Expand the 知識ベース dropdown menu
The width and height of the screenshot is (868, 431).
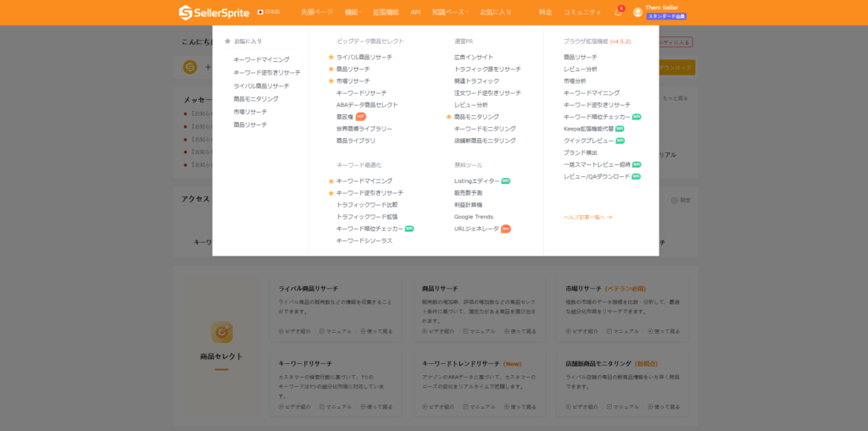pyautogui.click(x=450, y=13)
